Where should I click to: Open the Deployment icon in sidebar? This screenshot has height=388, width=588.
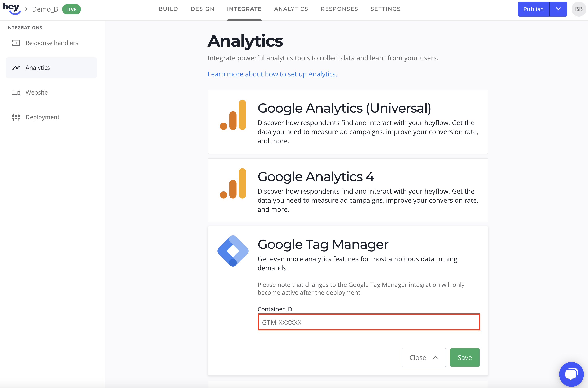16,117
